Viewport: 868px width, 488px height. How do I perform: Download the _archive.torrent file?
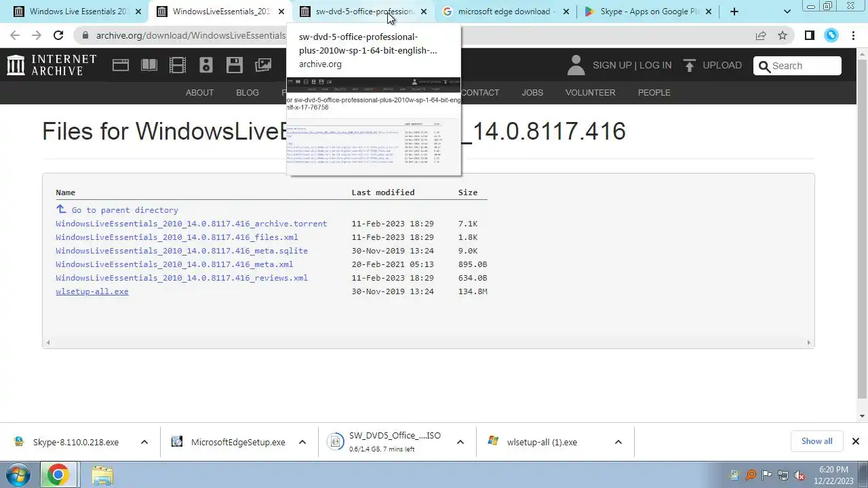coord(191,224)
